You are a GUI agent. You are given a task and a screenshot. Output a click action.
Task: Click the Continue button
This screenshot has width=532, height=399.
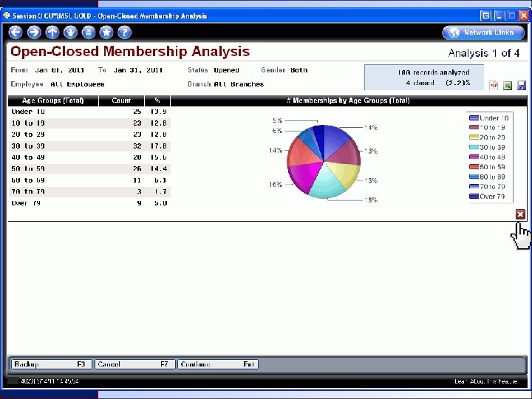click(218, 364)
